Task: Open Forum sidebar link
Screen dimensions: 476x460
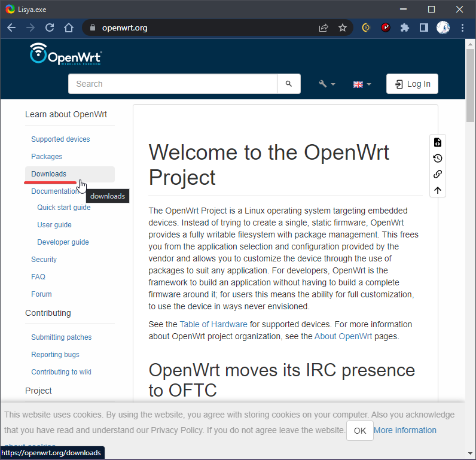Action: pos(41,294)
